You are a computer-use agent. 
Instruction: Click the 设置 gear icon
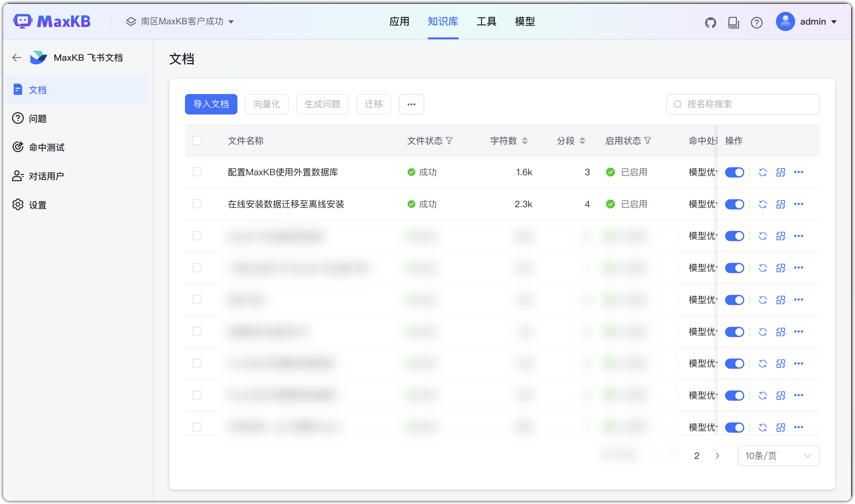tap(18, 205)
